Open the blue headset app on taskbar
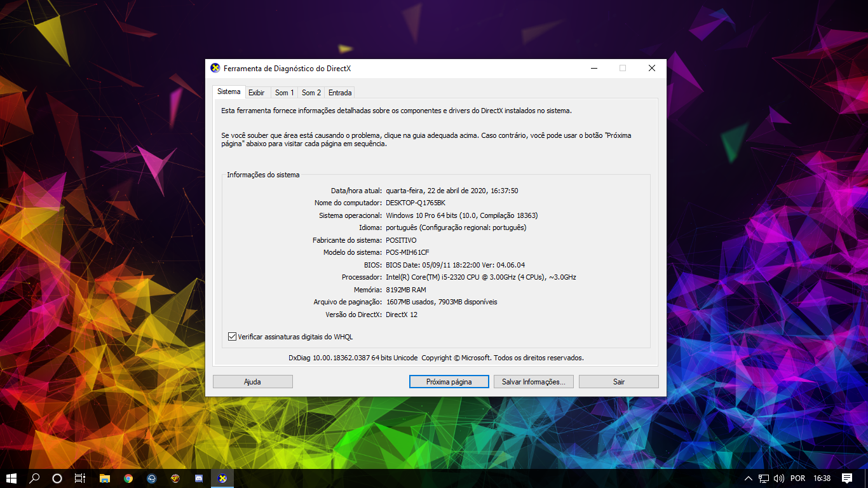 click(x=152, y=478)
